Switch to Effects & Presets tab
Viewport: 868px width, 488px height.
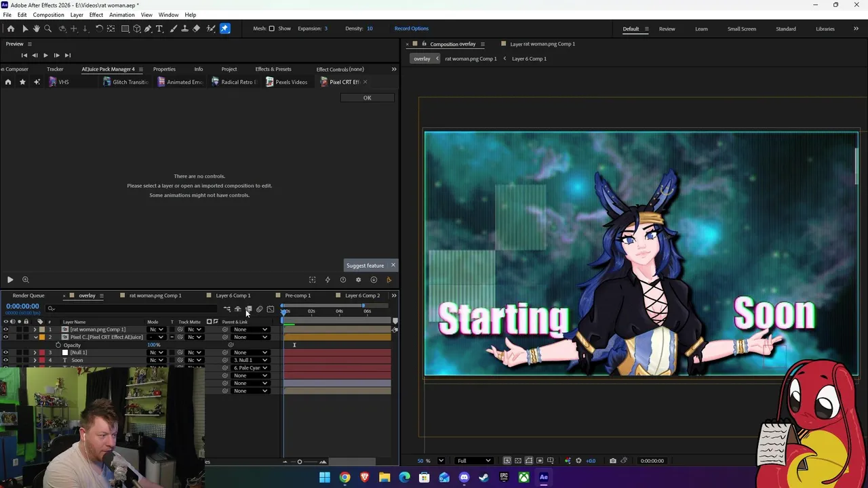[x=273, y=69]
